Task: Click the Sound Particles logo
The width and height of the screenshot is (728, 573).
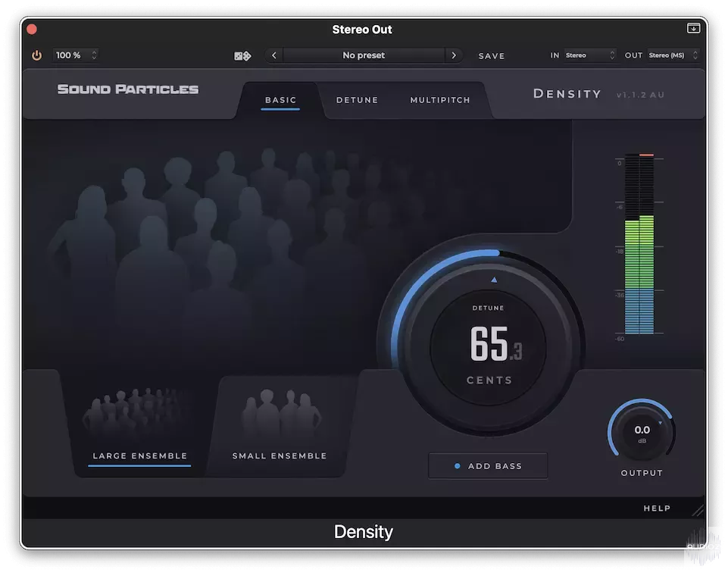Action: point(128,89)
